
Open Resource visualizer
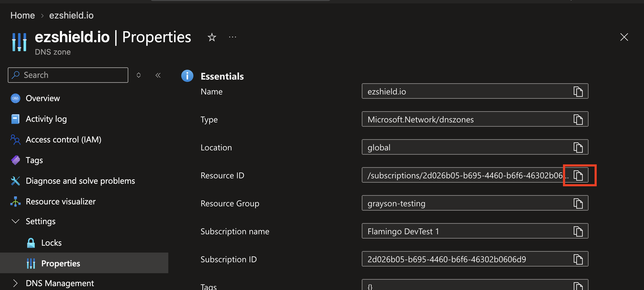click(60, 201)
